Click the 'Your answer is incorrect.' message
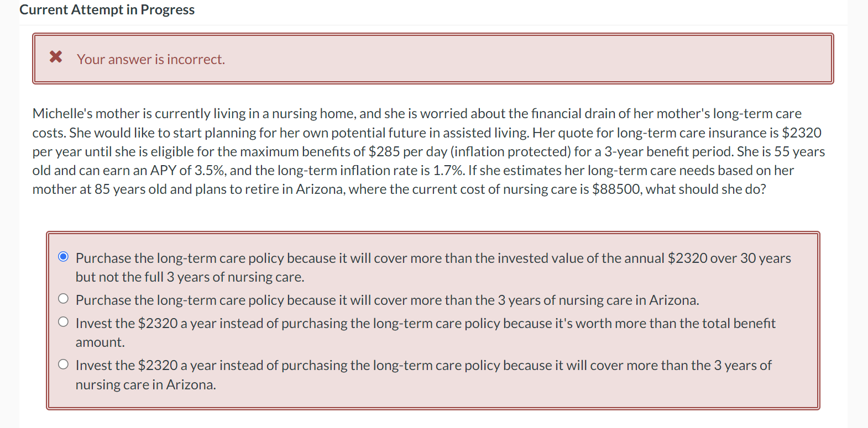This screenshot has height=428, width=868. click(151, 59)
